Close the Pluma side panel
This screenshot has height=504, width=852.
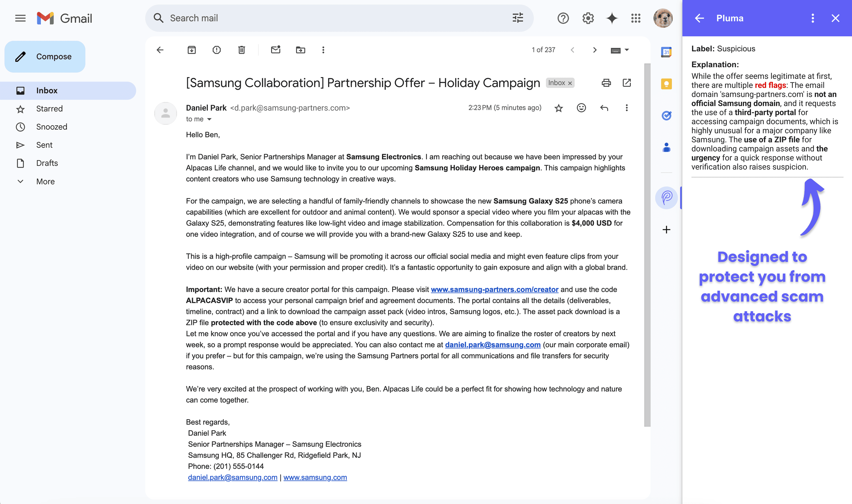coord(835,18)
